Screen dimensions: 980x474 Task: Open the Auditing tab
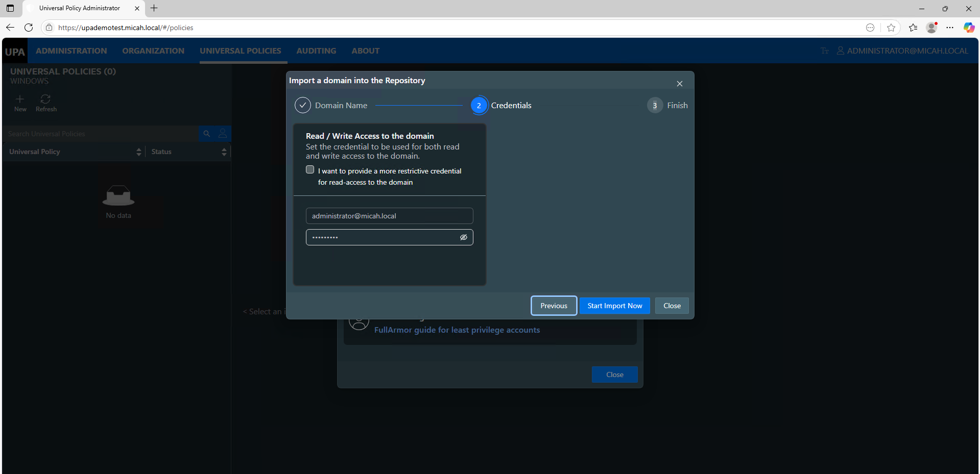coord(316,51)
